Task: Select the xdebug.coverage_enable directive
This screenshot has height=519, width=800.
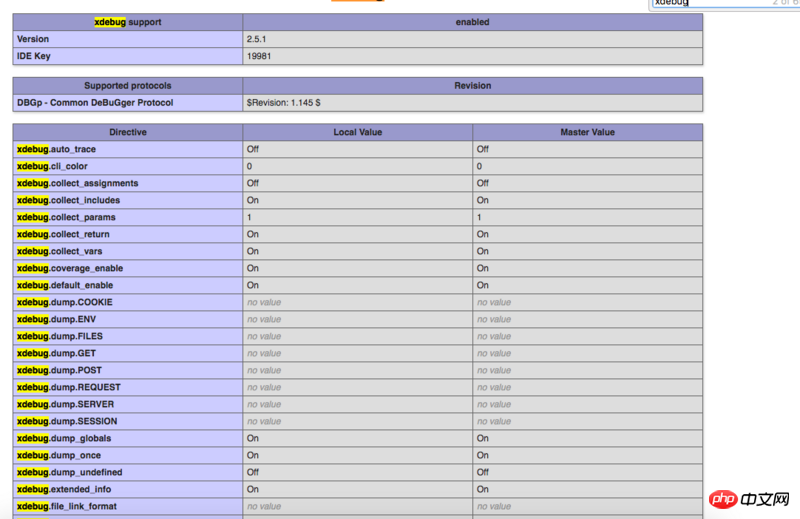Action: coord(128,268)
